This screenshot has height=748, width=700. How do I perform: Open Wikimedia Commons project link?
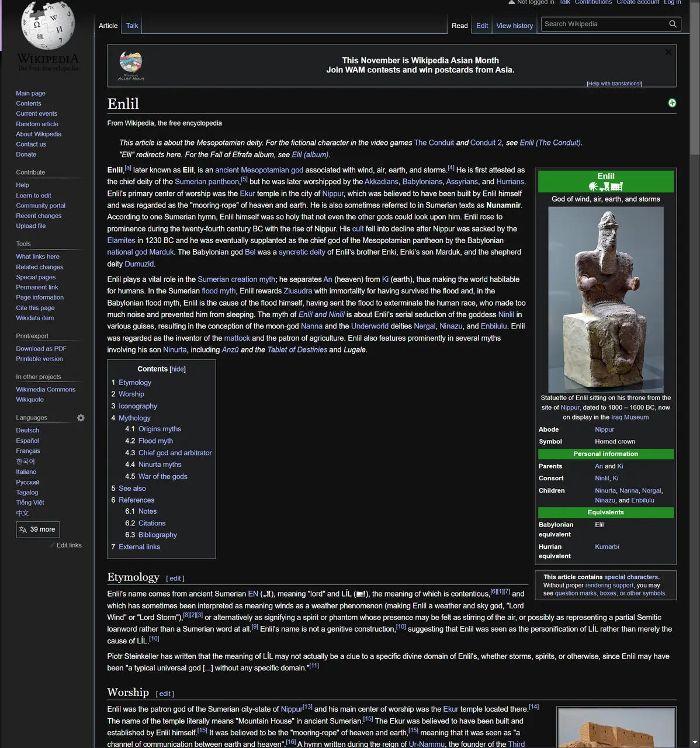(x=46, y=390)
